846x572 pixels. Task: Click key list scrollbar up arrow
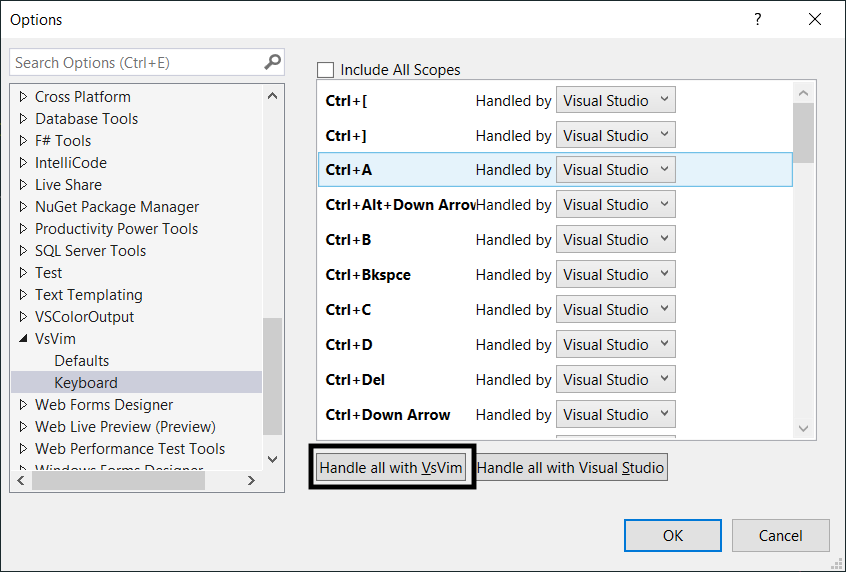pos(803,93)
